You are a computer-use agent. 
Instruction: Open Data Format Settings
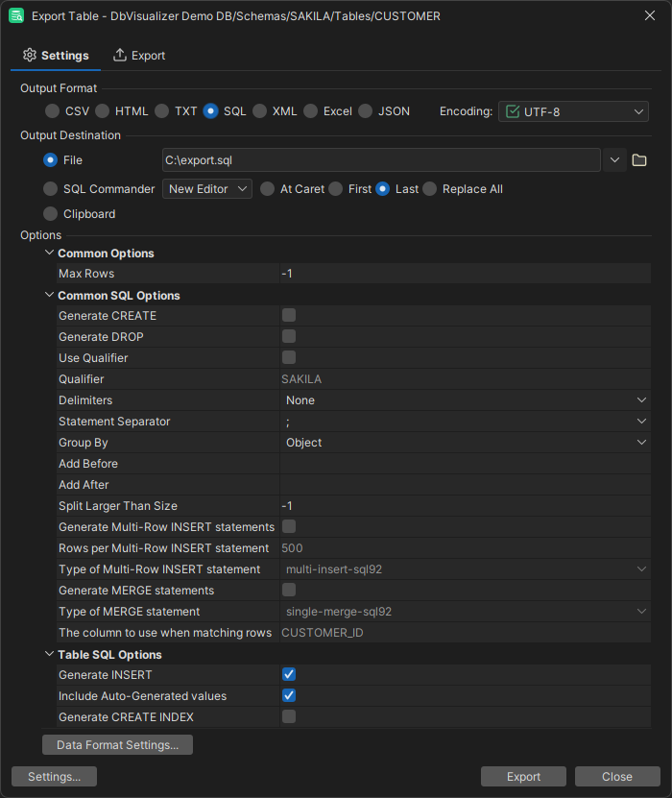point(117,744)
